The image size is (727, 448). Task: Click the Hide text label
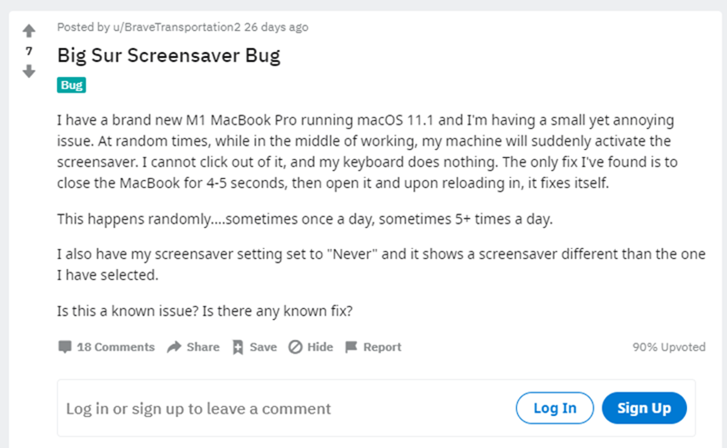pos(320,347)
